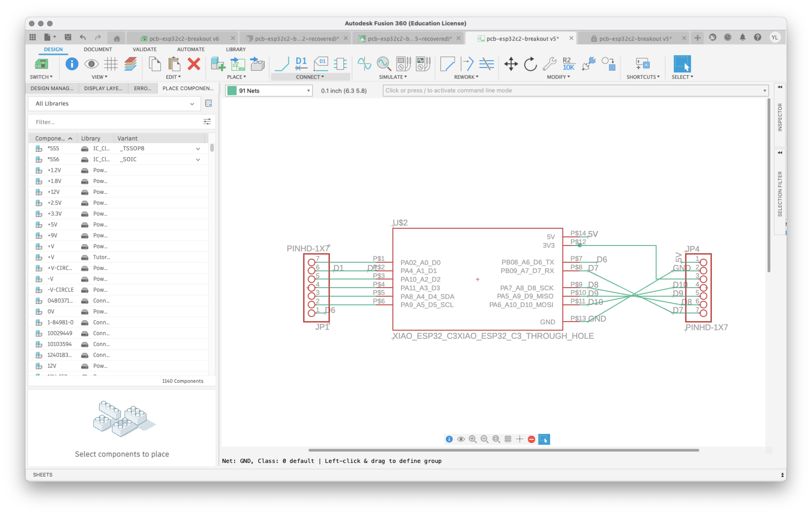Switch to the LIBRARY ribbon tab

click(x=236, y=49)
